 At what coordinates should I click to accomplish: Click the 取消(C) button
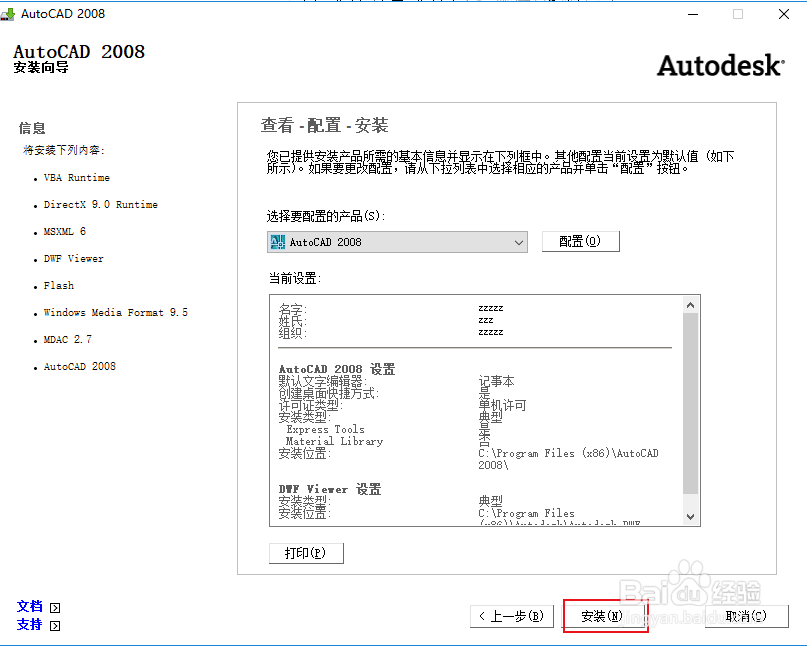[745, 616]
